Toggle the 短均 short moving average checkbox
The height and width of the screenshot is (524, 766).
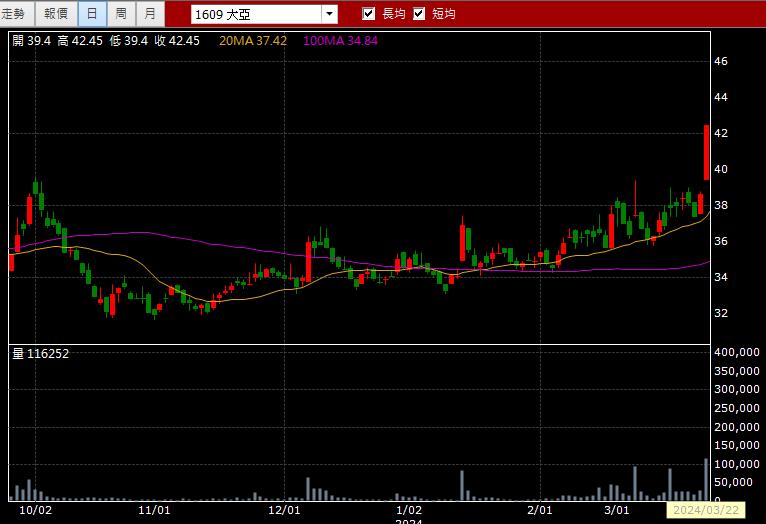click(419, 14)
